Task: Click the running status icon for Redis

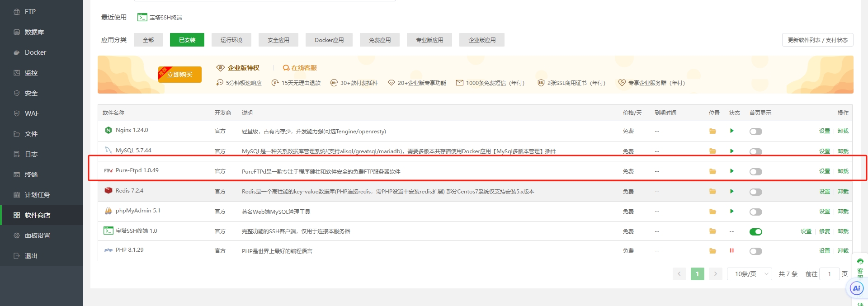Action: tap(731, 191)
